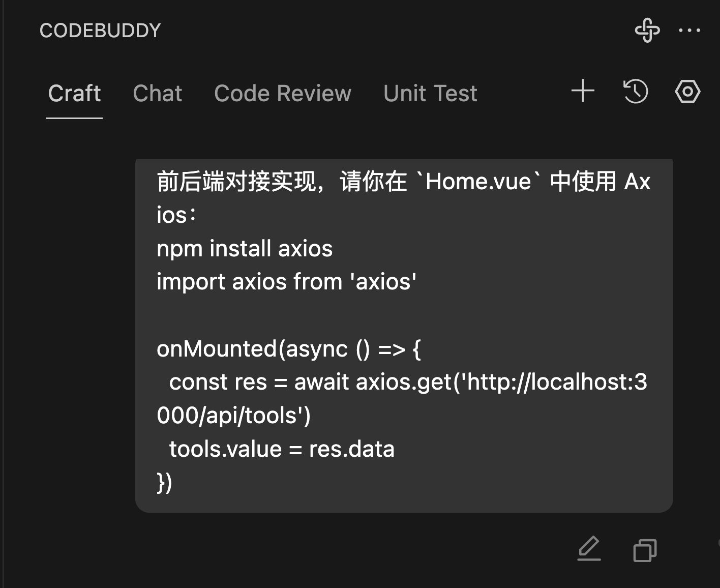Switch to the Chat tab
Viewport: 720px width, 588px height.
(157, 94)
